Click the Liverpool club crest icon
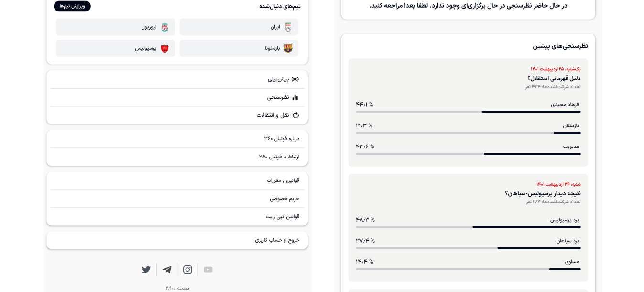 (x=164, y=27)
